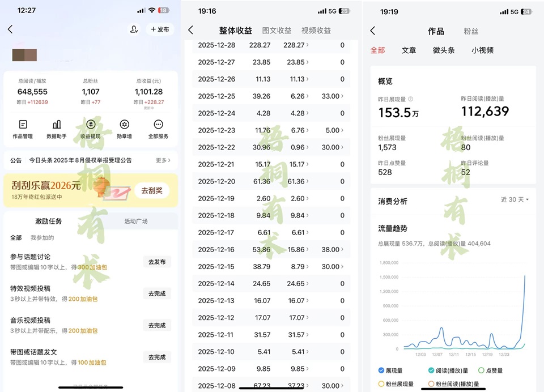This screenshot has height=392, width=544.
Task: Expand 更多 announcements link
Action: 163,160
